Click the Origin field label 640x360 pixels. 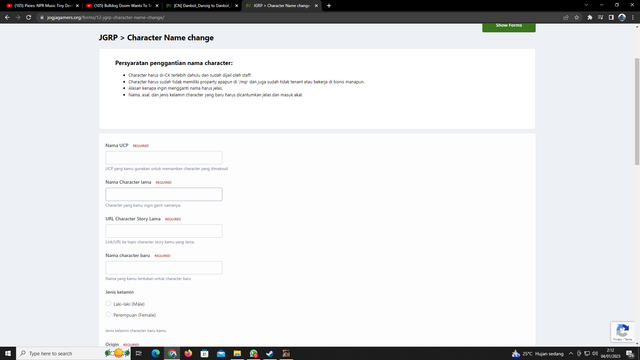pos(112,344)
